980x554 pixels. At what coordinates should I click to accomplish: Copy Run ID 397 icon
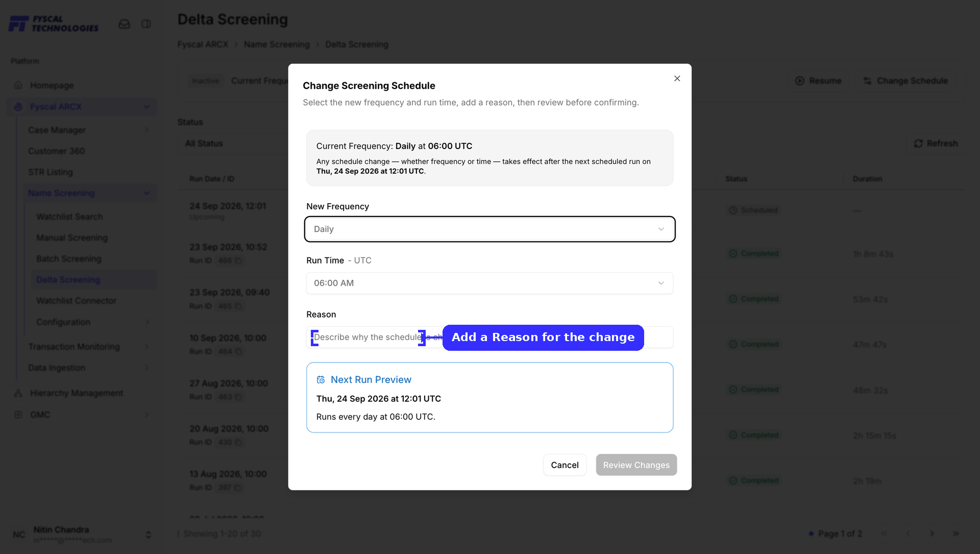click(x=237, y=488)
